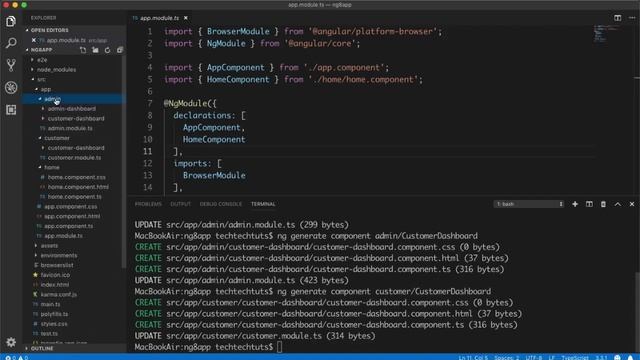Collapse the NG8APP project section
Image resolution: width=640 pixels, height=360 pixels.
41,50
